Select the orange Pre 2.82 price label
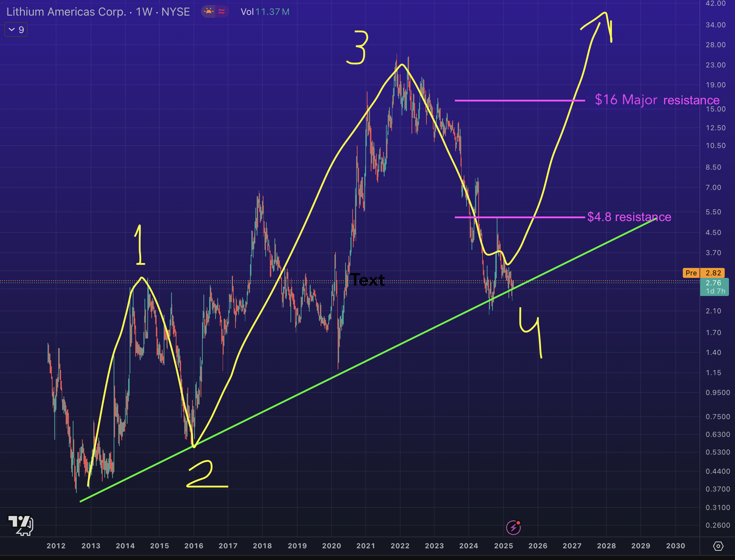The height and width of the screenshot is (560, 735). [703, 273]
